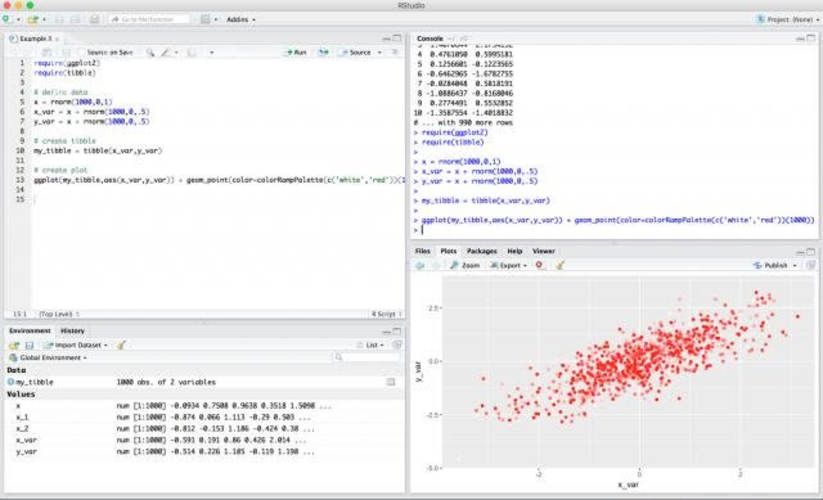Minimize the Plots pane icon

(x=800, y=252)
